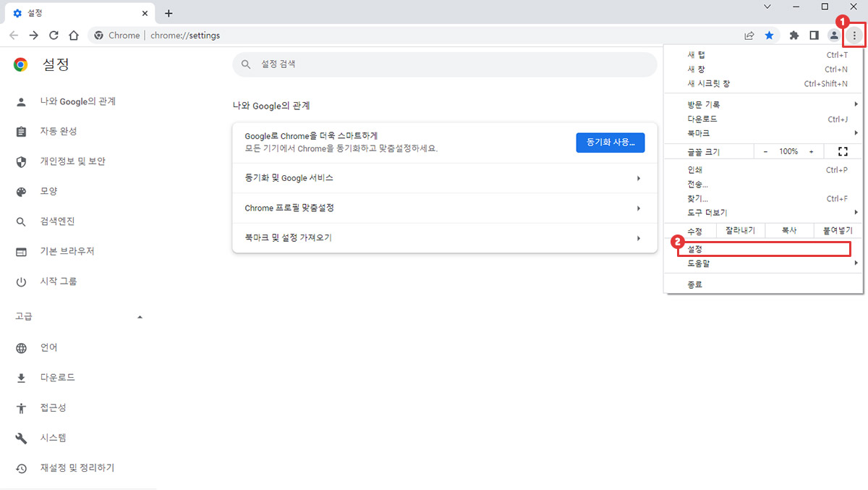The height and width of the screenshot is (490, 868).
Task: Open Chrome 프로필 맞춤설정 row
Action: pos(444,208)
